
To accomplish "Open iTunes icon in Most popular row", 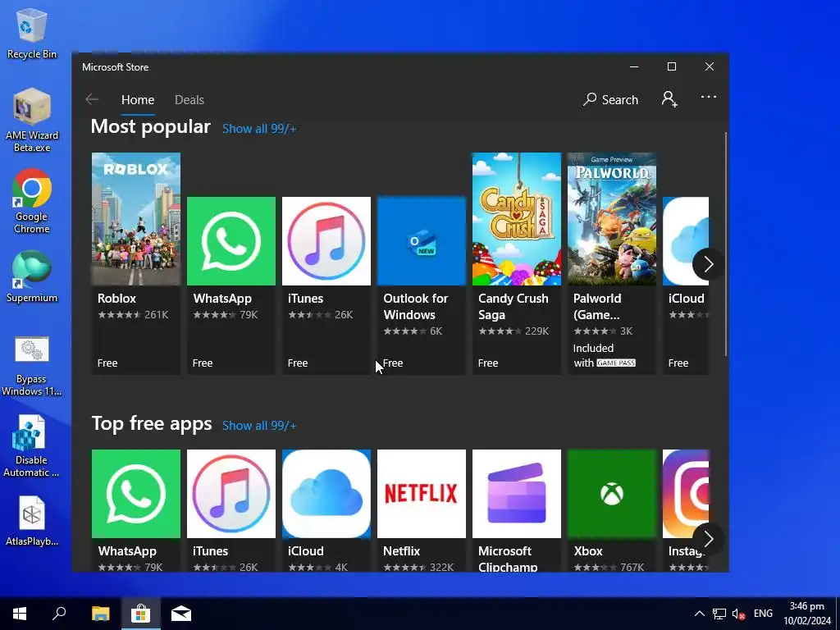I will 326,241.
